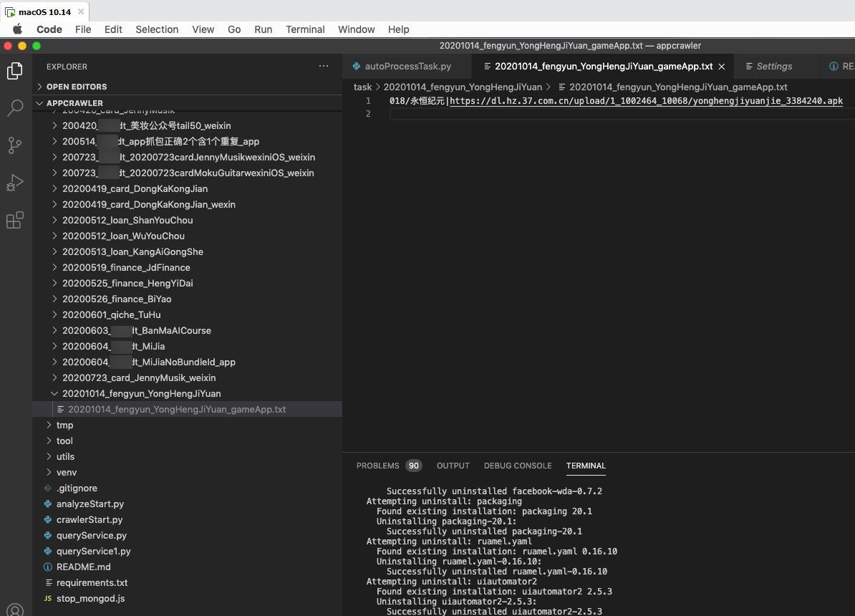Open the Run menu
The height and width of the screenshot is (616, 855).
coord(263,29)
